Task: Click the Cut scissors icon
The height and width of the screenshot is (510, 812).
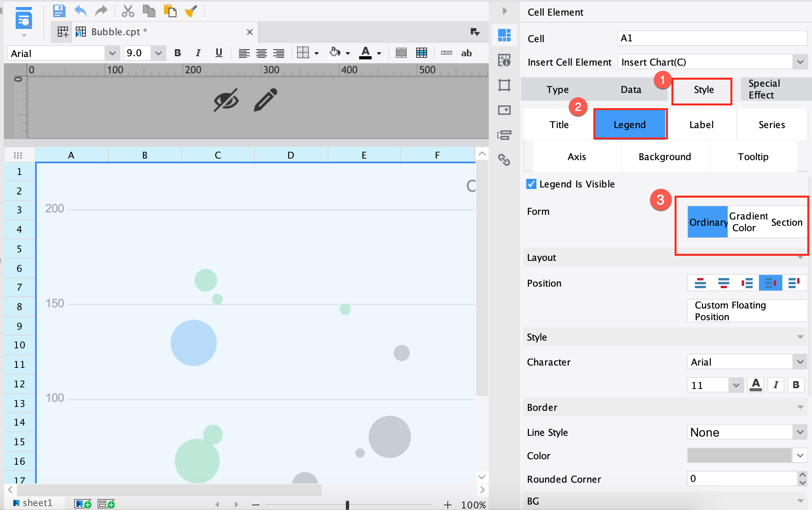Action: 128,11
